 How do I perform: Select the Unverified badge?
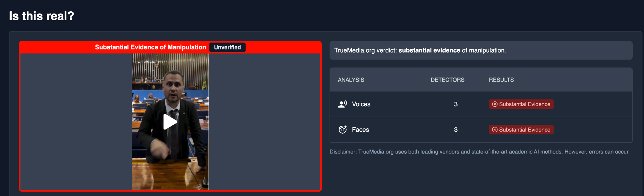click(227, 47)
